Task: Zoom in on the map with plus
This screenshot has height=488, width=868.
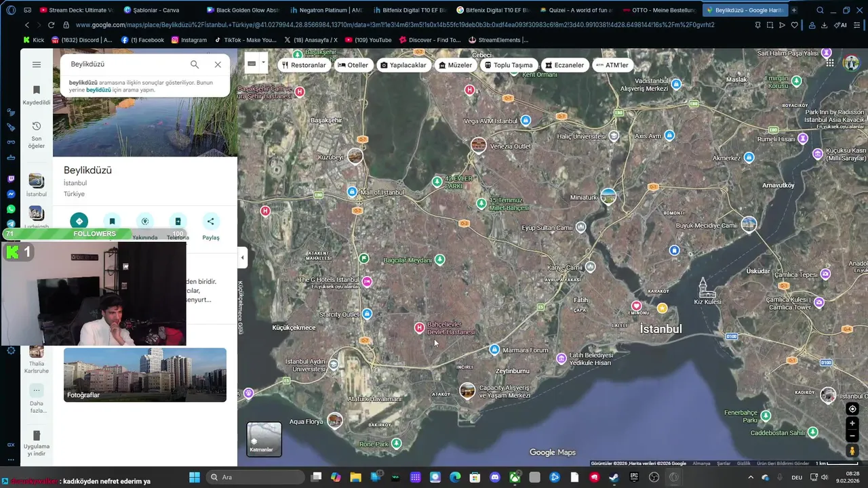Action: [x=852, y=424]
